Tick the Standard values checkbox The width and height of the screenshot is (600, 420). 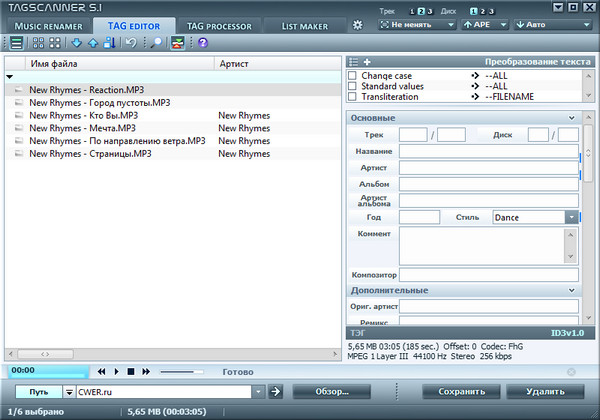[352, 86]
